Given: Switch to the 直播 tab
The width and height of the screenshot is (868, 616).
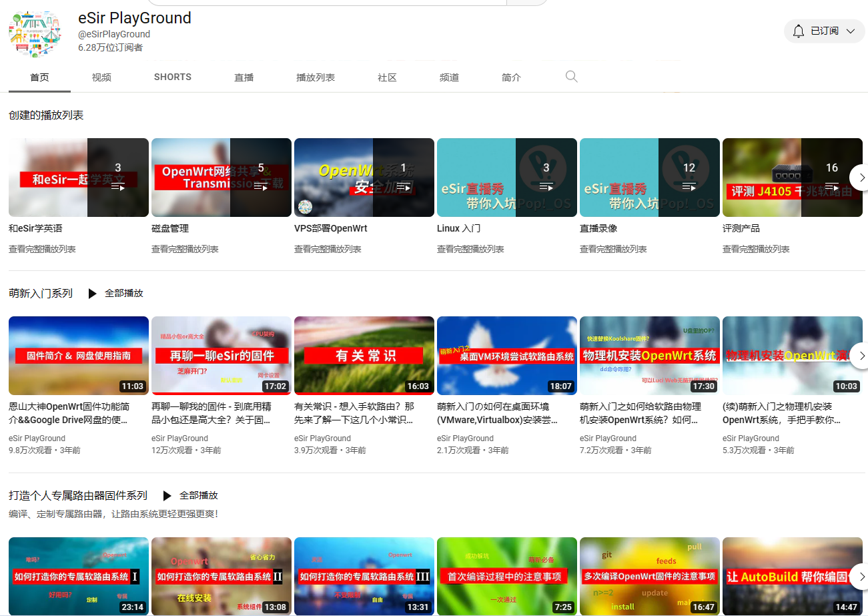Looking at the screenshot, I should tap(244, 77).
